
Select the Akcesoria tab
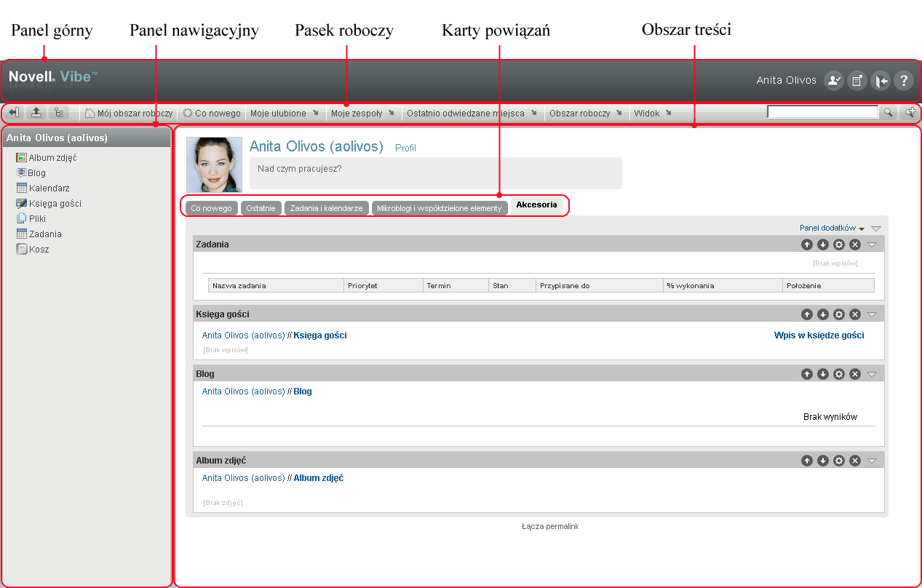tap(537, 205)
